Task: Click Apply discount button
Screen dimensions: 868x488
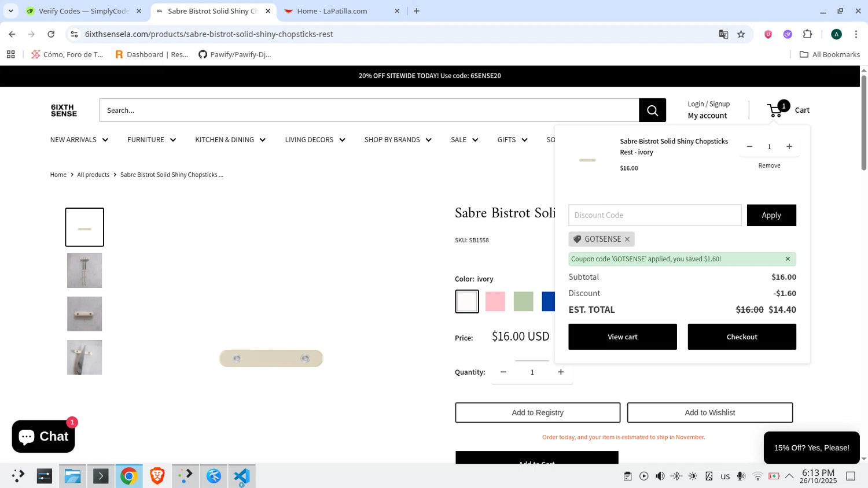Action: coord(771,215)
